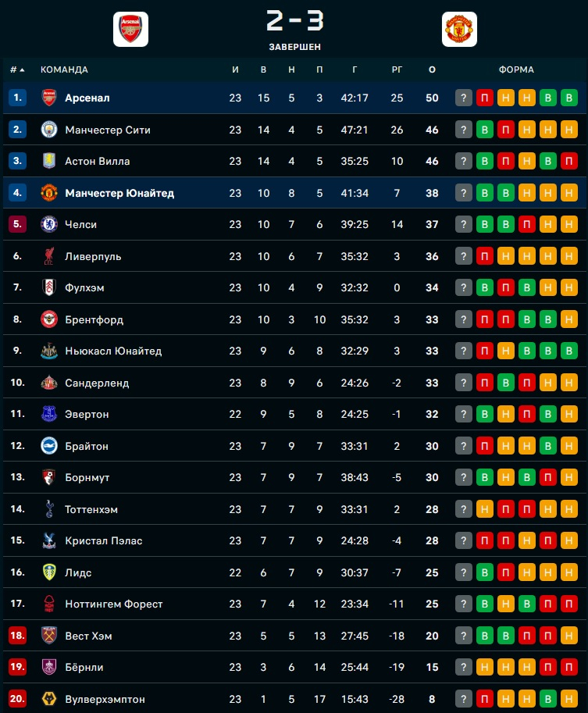Viewport: 588px width, 713px height.
Task: Click Arsenal's upcoming match question mark badge
Action: tap(464, 98)
